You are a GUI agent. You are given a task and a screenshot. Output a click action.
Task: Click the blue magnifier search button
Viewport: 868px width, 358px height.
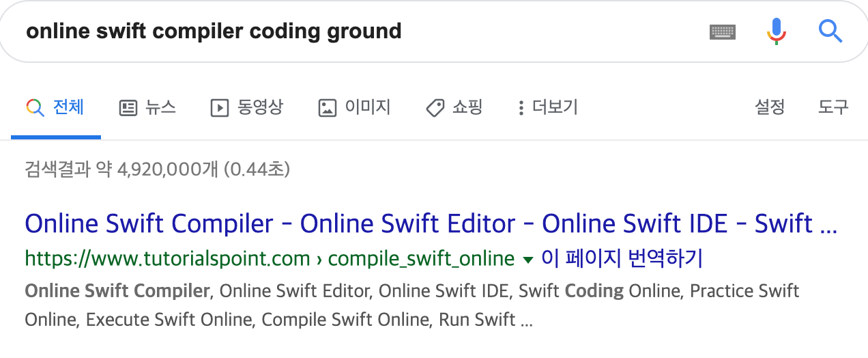[830, 31]
